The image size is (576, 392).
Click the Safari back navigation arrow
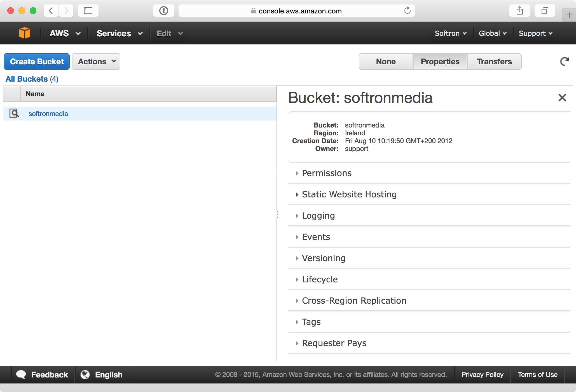51,11
